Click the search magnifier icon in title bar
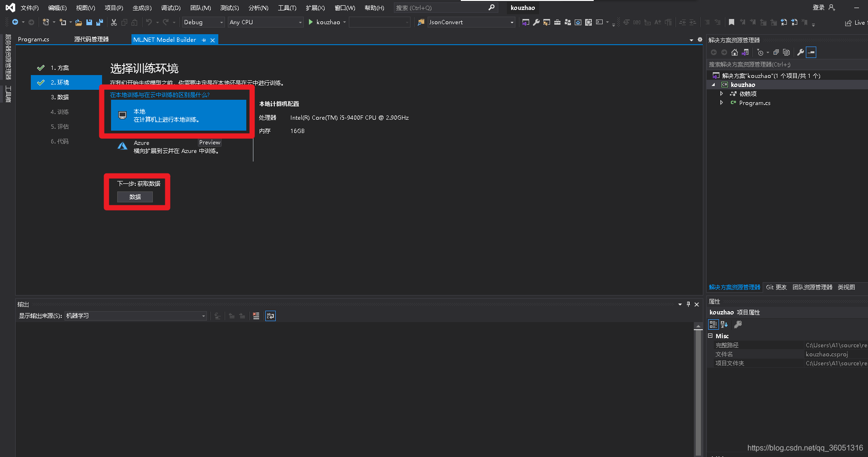This screenshot has width=868, height=457. pos(492,8)
